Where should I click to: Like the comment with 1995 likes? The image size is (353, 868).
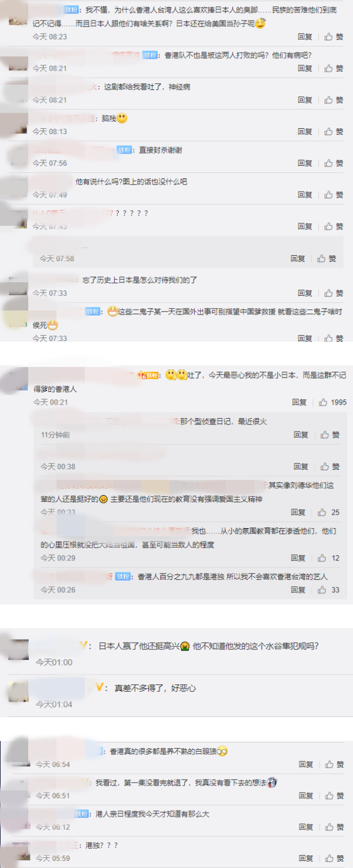coord(332,402)
